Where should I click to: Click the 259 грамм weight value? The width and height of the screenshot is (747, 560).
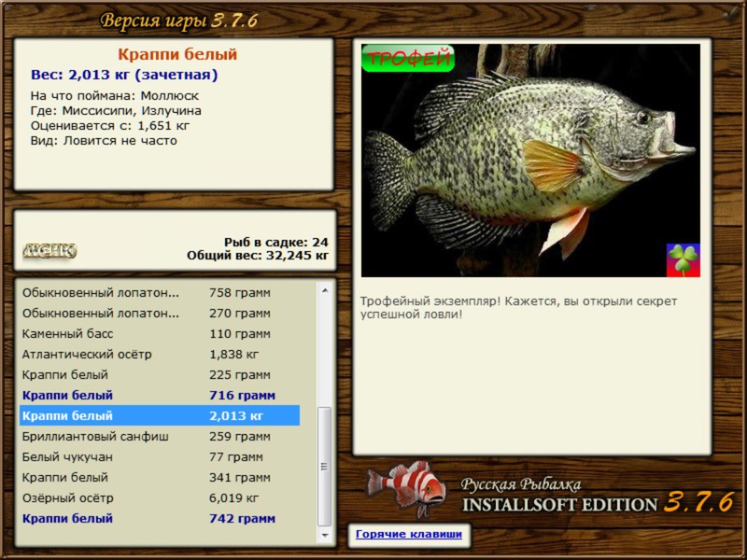pyautogui.click(x=240, y=436)
